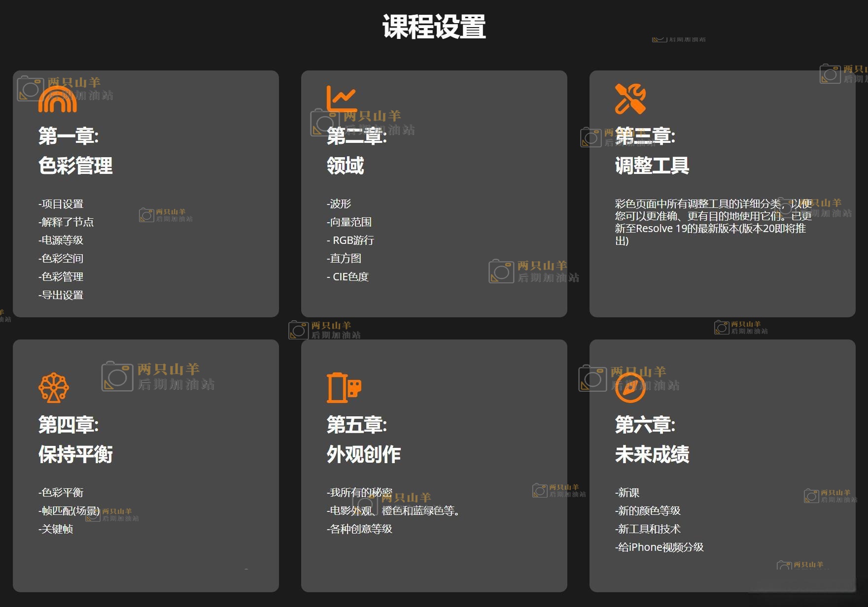Click the orange rainbow icon in chapter one
The height and width of the screenshot is (607, 868).
[58, 99]
